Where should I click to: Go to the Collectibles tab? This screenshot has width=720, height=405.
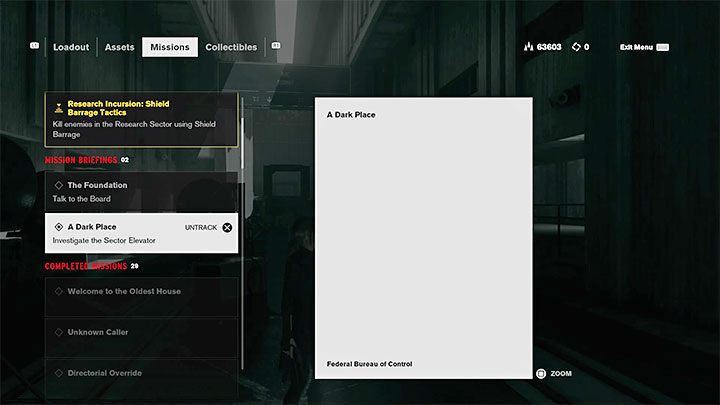pos(230,47)
